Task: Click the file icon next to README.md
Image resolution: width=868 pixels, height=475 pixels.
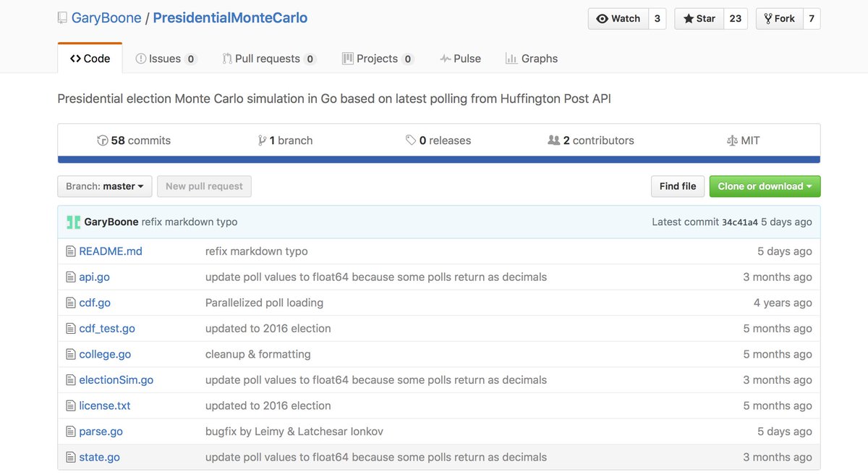Action: click(71, 251)
